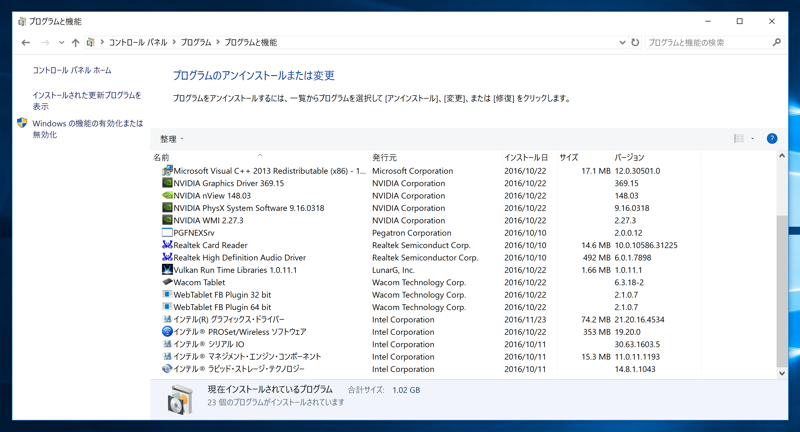
Task: Open インストールされた更新プログラムを表示 link
Action: click(x=87, y=100)
